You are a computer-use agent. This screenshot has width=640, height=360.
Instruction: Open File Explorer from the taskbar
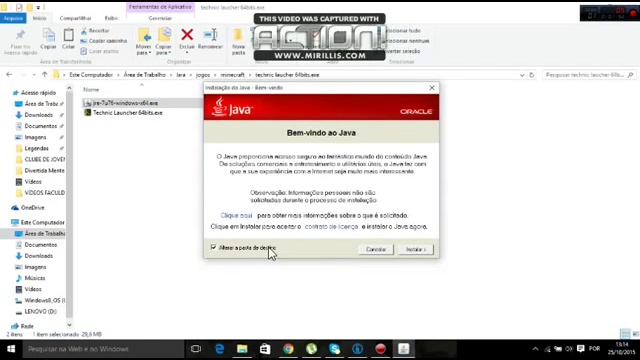point(242,349)
